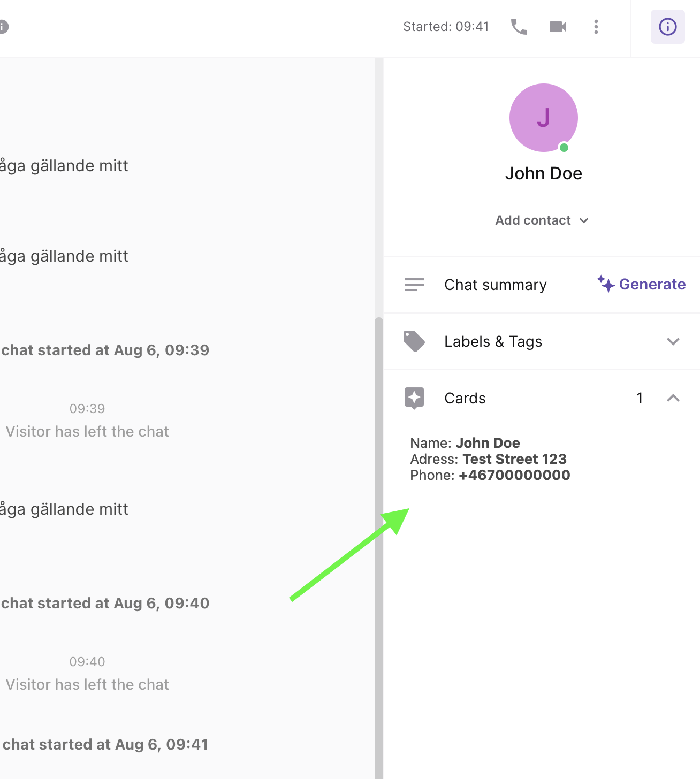Click the info icon at top left
Image resolution: width=700 pixels, height=779 pixels.
coord(3,27)
